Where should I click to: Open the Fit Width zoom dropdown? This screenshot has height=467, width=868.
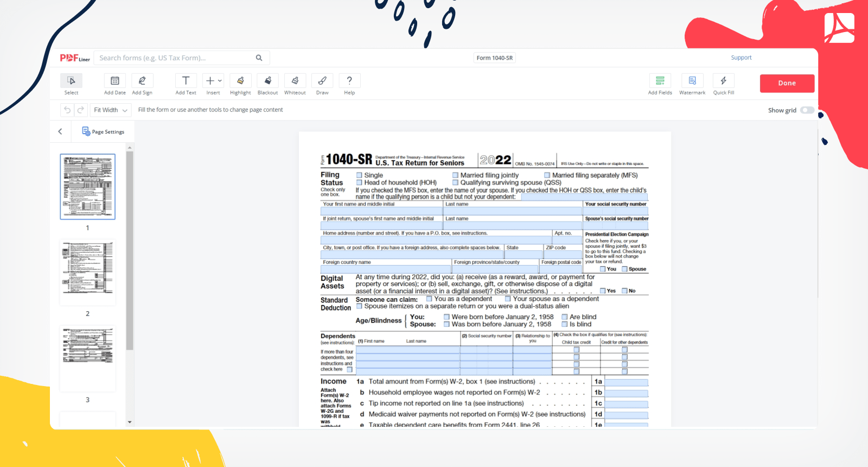pos(111,110)
